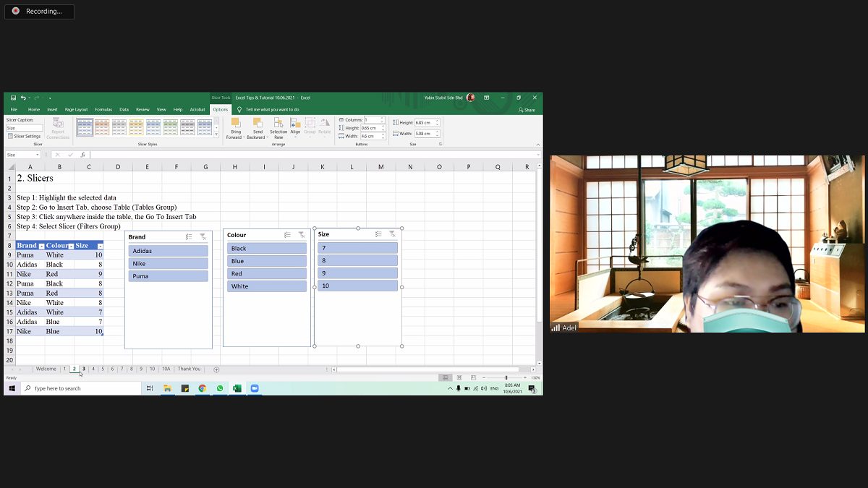
Task: Add a new sheet with the plus icon
Action: tap(216, 369)
